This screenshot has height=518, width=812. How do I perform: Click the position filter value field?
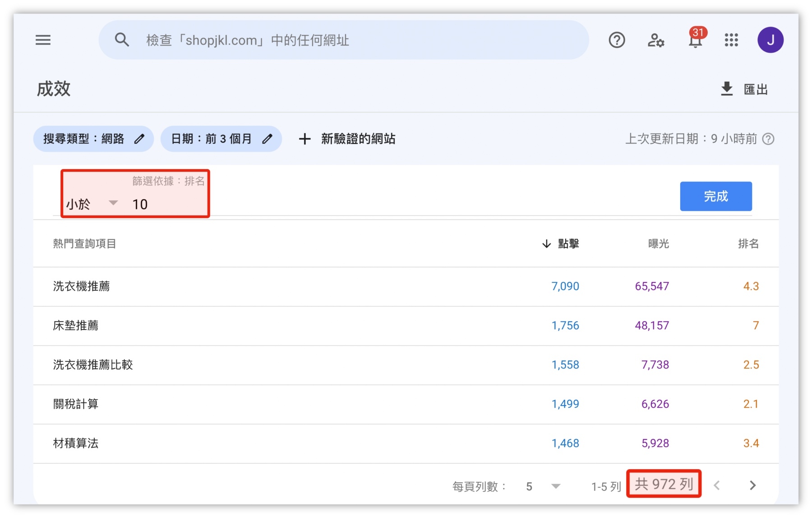[x=167, y=204]
